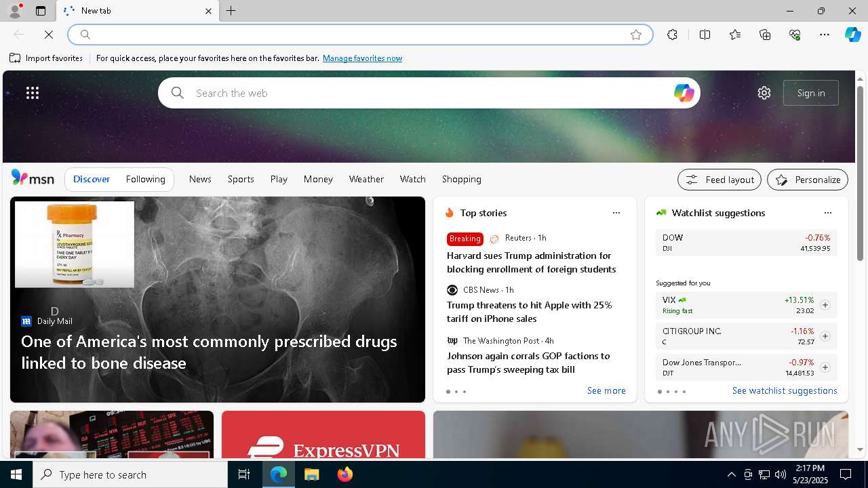Open the Copilot sidebar icon

[x=853, y=35]
